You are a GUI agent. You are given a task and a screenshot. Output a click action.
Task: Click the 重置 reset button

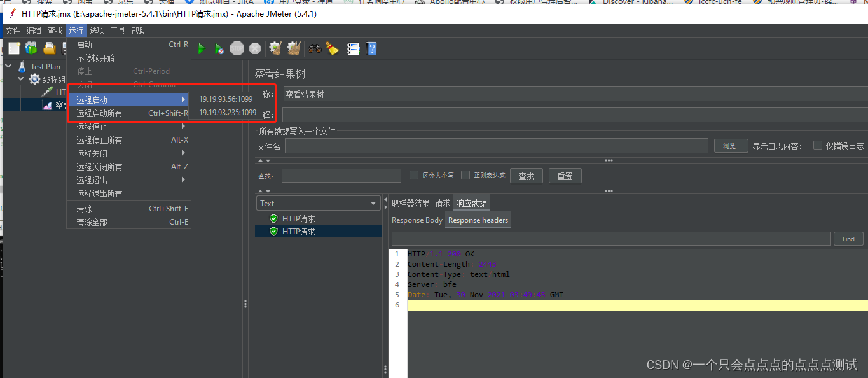click(x=565, y=176)
